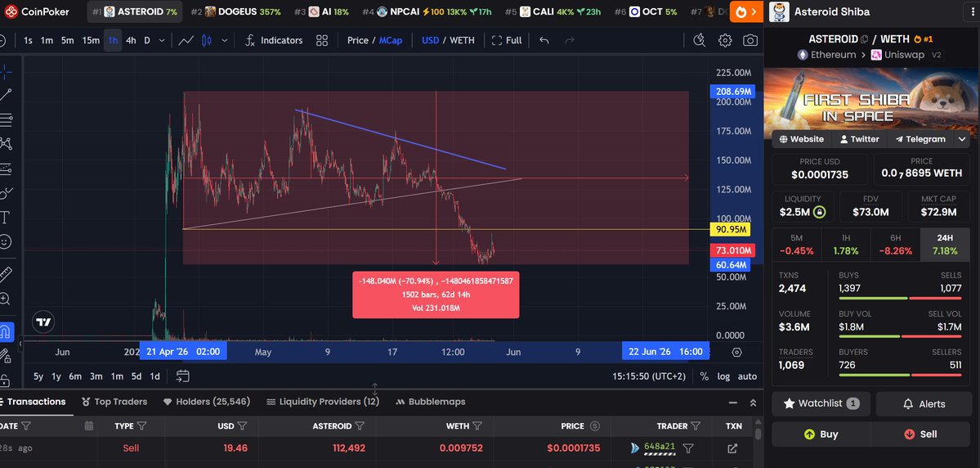
Task: Open the Fibonacci retracement tool group
Action: click(6, 119)
